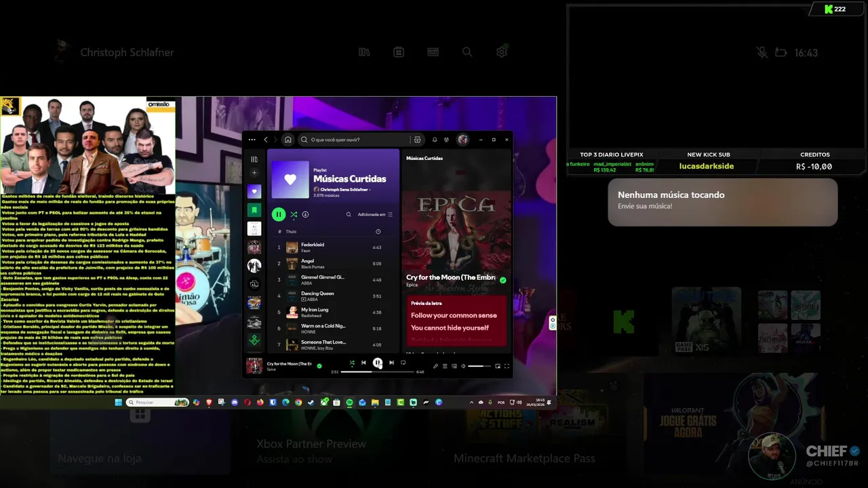868x488 pixels.
Task: Click the Músicas Curtidas header in right panel
Action: [425, 158]
